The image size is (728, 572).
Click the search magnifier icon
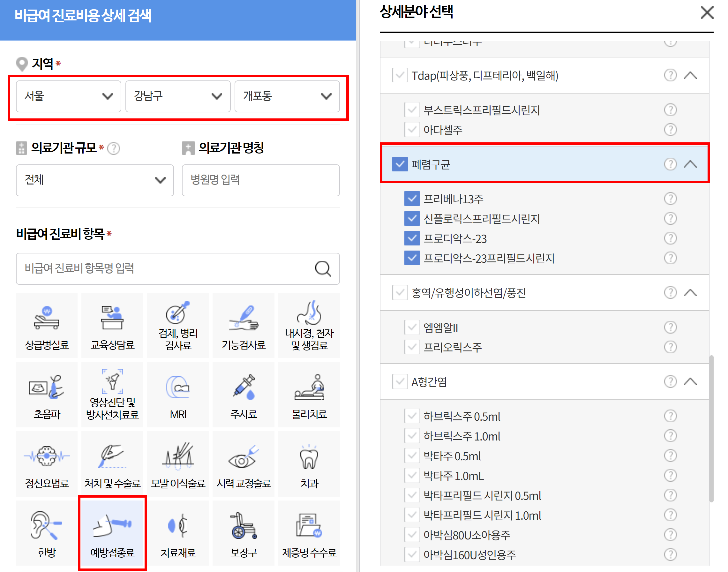pyautogui.click(x=323, y=268)
